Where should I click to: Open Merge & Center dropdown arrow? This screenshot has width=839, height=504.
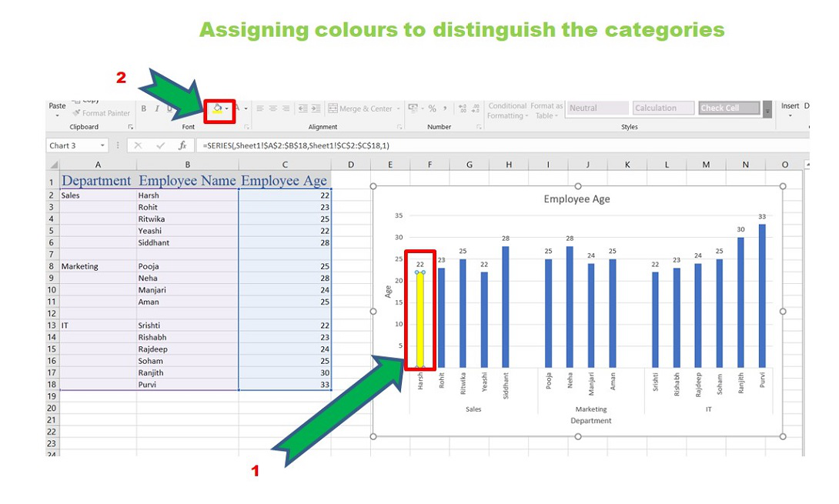(x=398, y=108)
